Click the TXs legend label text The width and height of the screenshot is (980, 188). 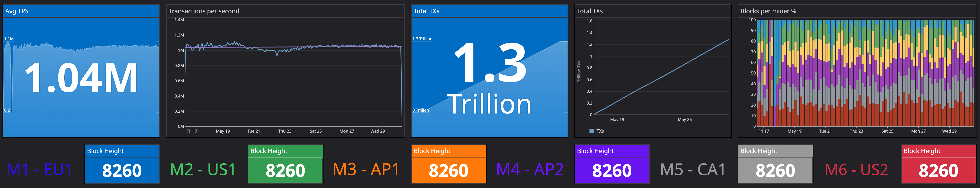pos(600,131)
